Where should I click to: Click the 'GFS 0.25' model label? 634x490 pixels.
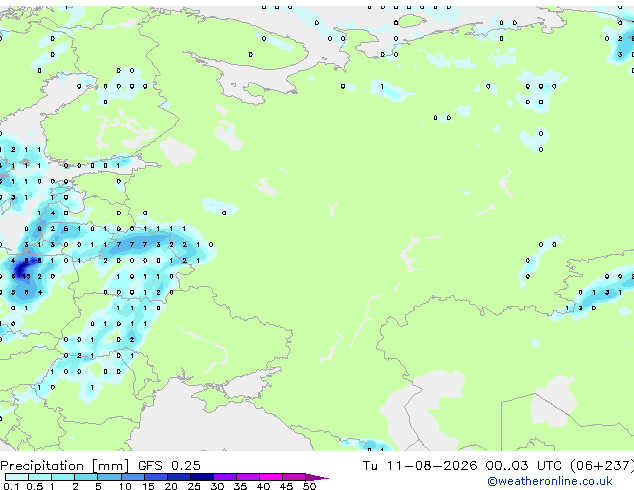[169, 466]
